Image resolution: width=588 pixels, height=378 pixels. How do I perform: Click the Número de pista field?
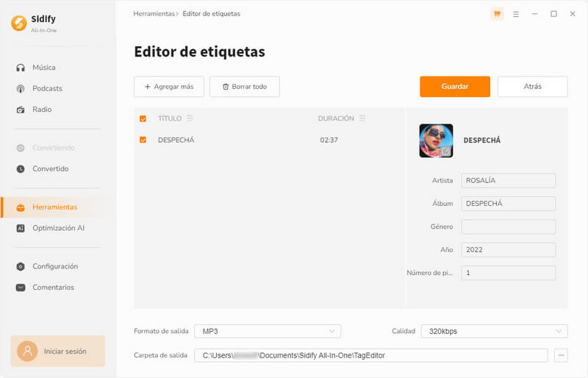coord(508,273)
